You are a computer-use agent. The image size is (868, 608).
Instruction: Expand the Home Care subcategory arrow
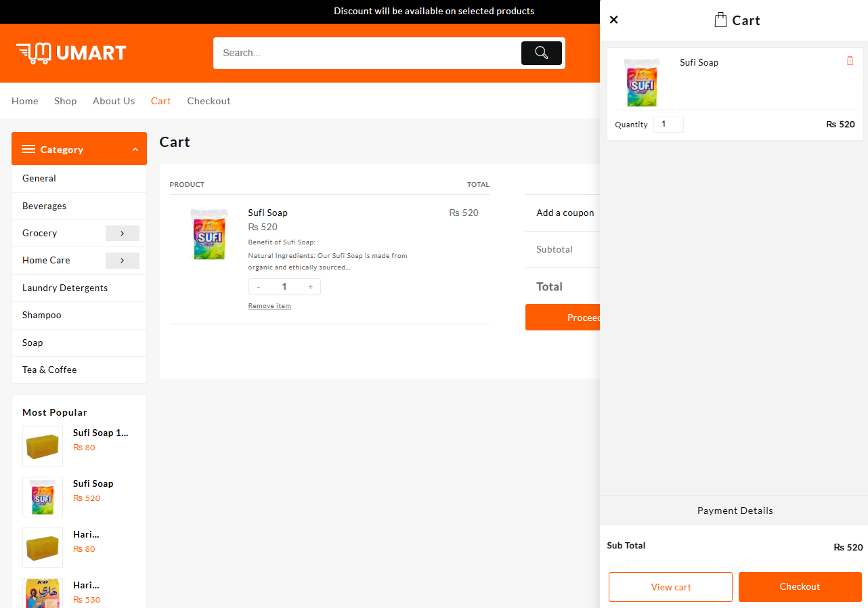point(122,260)
